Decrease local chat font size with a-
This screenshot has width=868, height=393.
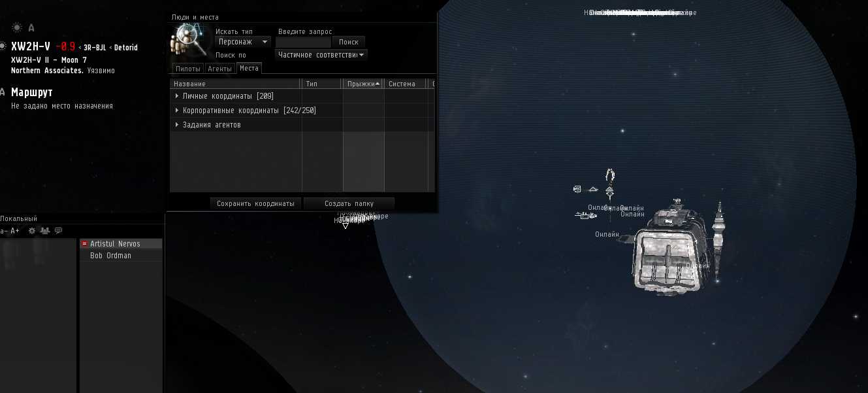click(x=3, y=231)
